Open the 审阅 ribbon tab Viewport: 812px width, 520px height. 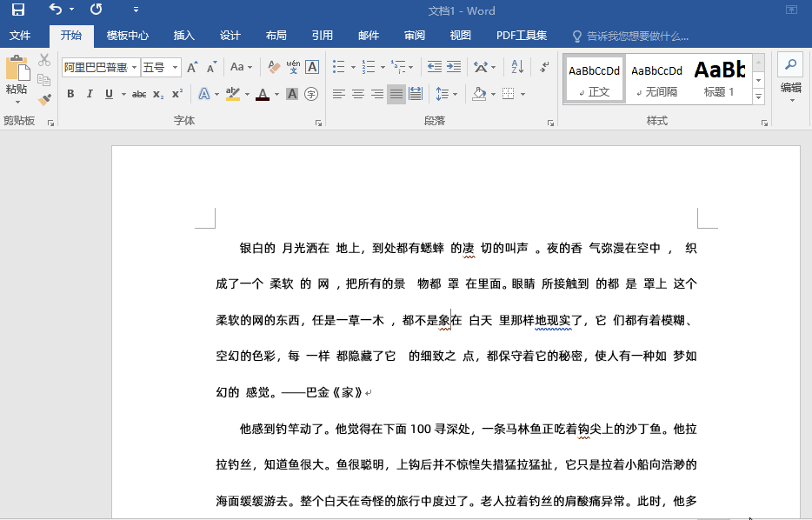click(415, 36)
